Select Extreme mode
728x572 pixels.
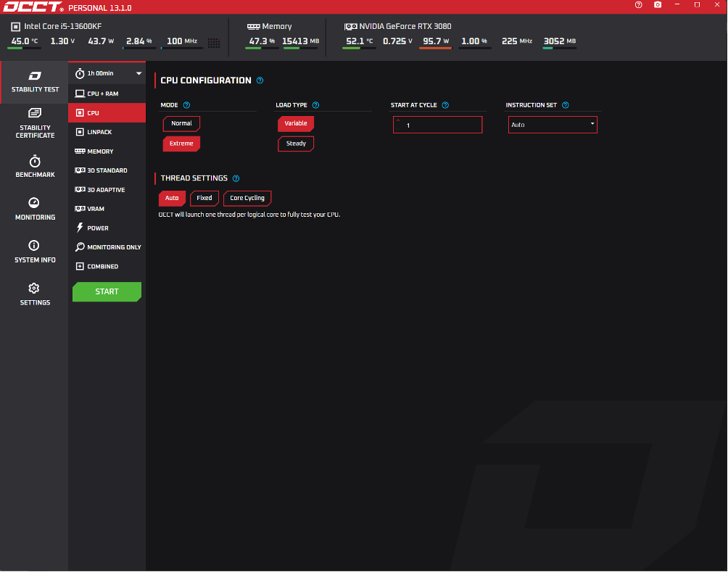pos(181,144)
